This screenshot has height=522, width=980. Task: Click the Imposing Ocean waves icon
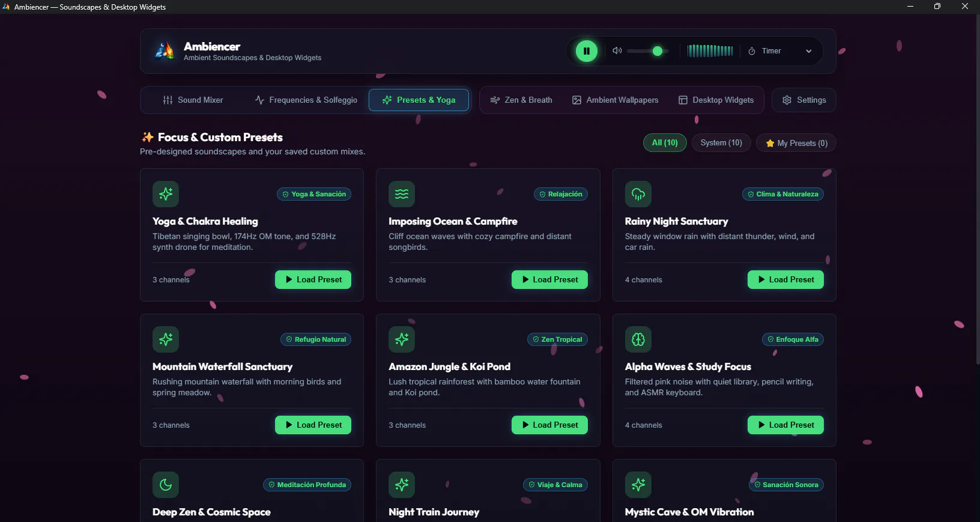tap(402, 194)
